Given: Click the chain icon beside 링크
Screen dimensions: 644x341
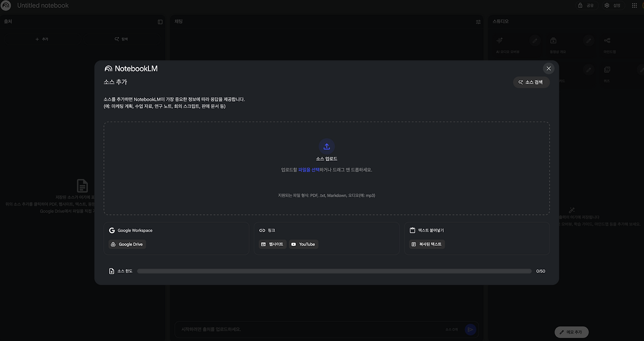Looking at the screenshot, I should (x=262, y=230).
